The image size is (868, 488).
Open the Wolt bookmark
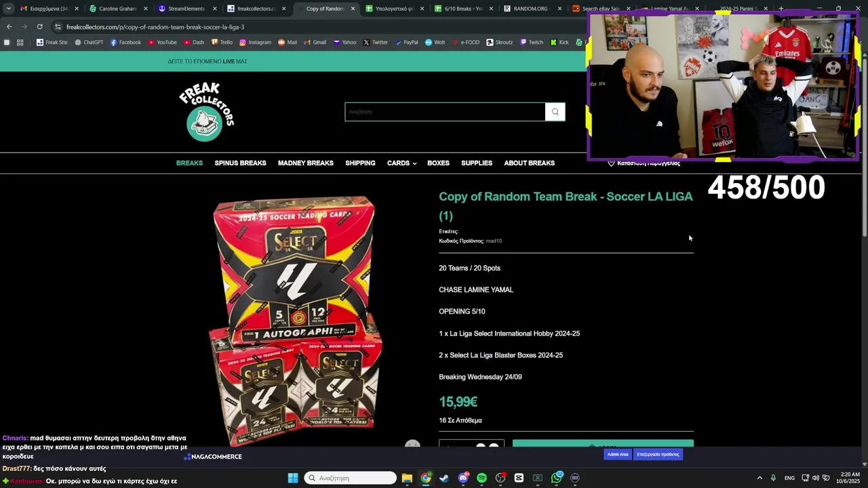[x=435, y=42]
